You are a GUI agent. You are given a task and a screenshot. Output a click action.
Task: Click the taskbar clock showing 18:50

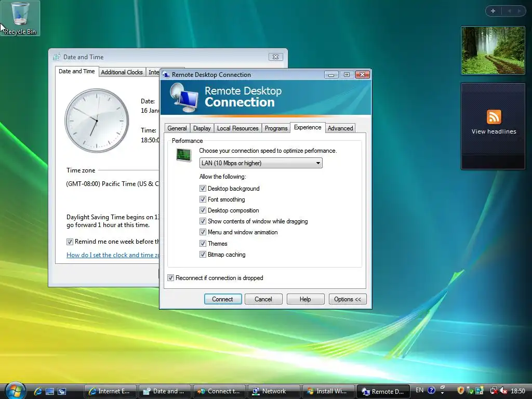[x=518, y=391]
